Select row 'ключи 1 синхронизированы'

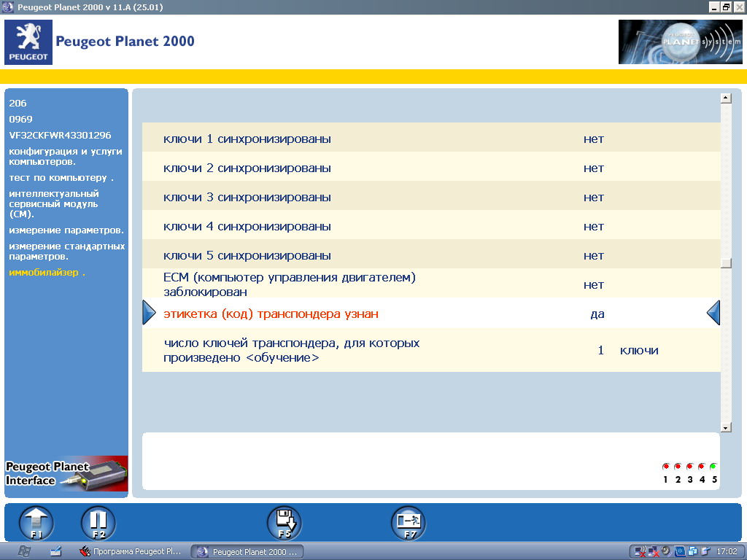(431, 139)
